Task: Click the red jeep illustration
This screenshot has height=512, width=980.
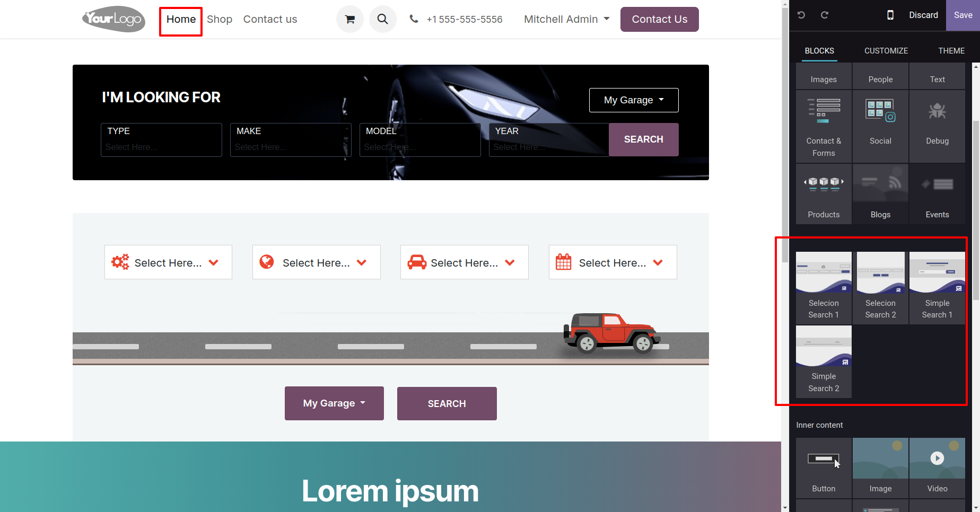Action: click(611, 333)
